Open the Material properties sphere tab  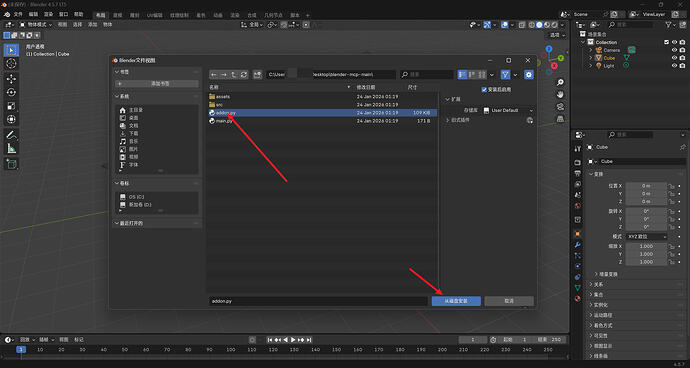pyautogui.click(x=578, y=298)
